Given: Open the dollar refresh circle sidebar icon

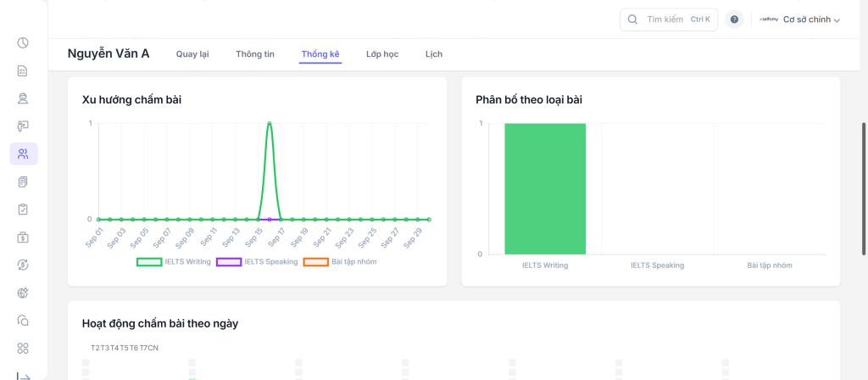Looking at the screenshot, I should coord(23,265).
